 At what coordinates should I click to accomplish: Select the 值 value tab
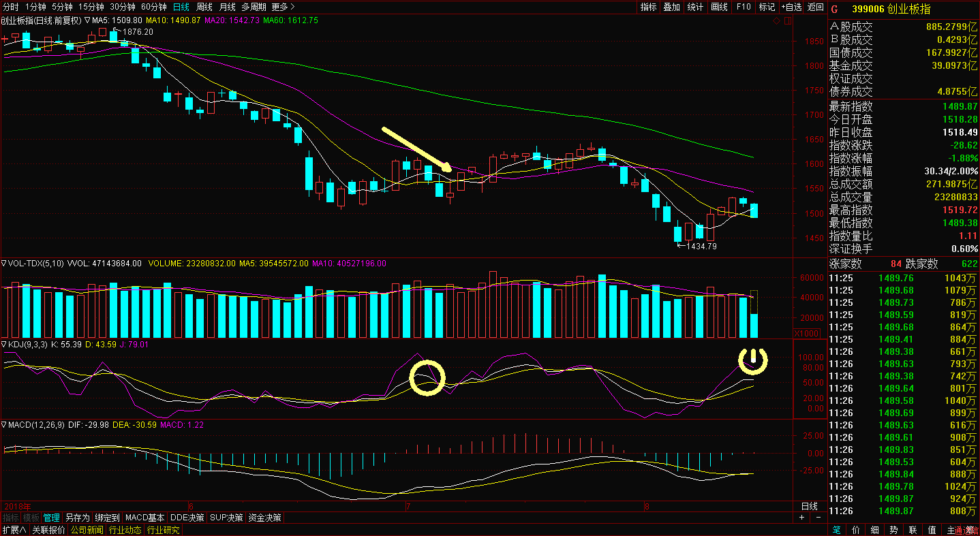click(x=932, y=530)
